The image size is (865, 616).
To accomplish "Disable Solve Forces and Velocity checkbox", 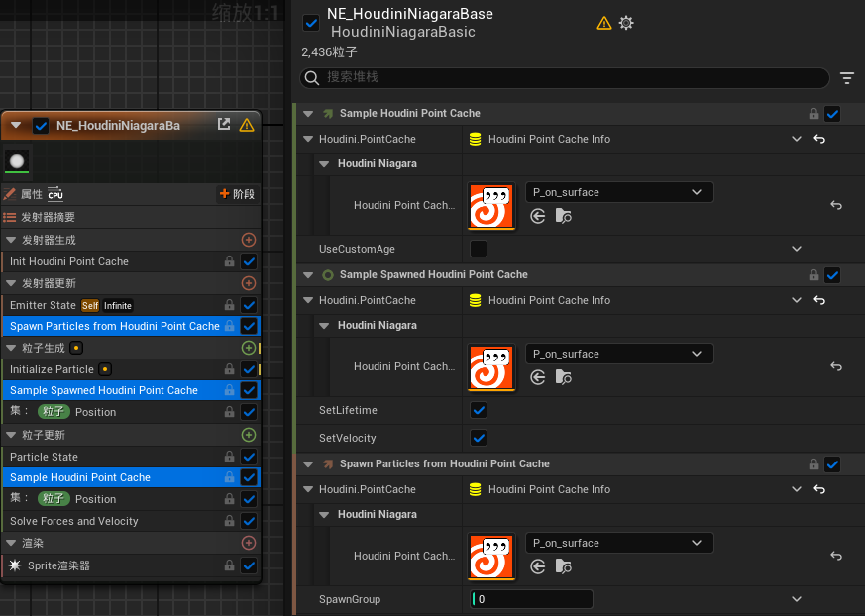I will (x=249, y=521).
